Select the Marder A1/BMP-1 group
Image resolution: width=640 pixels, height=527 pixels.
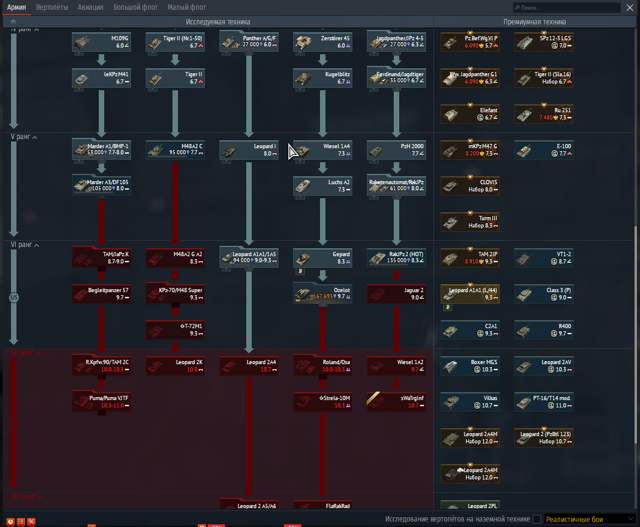coord(101,150)
